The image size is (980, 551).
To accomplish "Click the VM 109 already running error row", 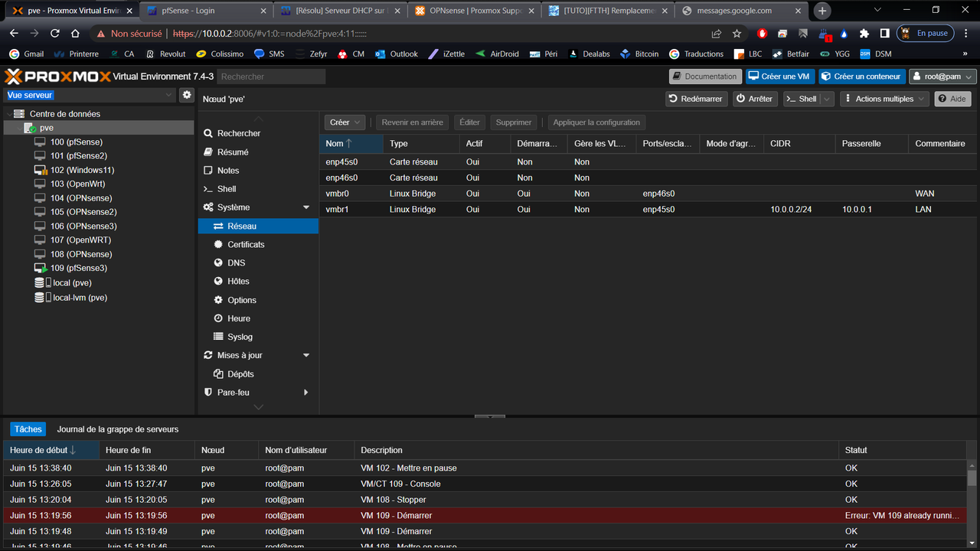I will coord(484,516).
